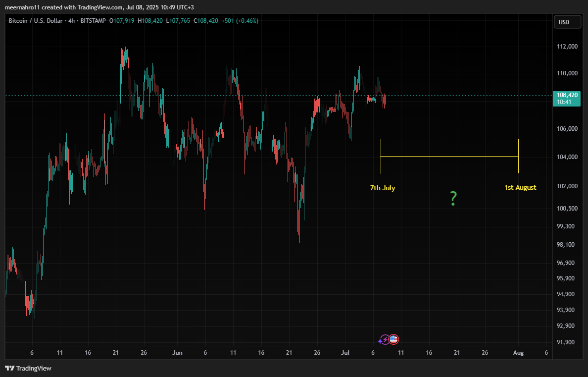This screenshot has width=588, height=377.
Task: Click the US flag economic event icon
Action: [394, 339]
